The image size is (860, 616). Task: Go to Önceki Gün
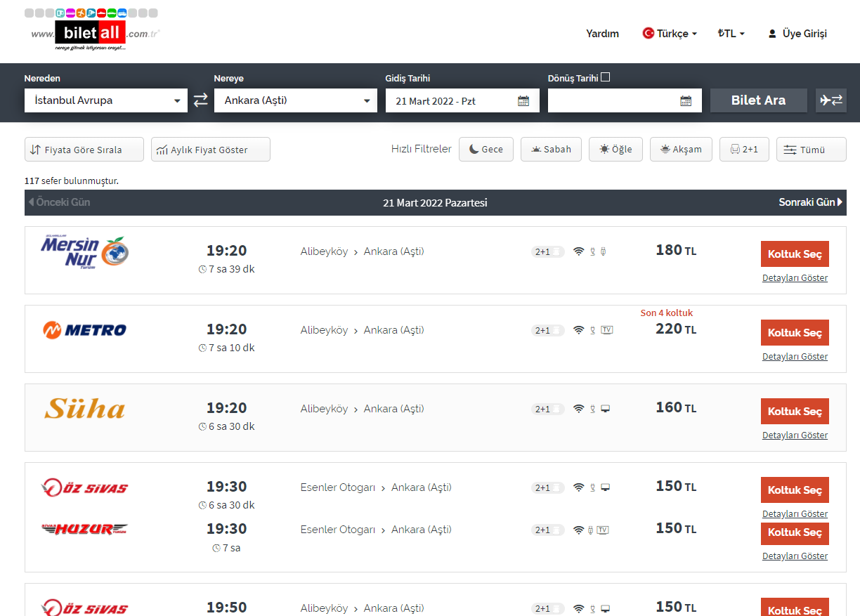pos(59,202)
